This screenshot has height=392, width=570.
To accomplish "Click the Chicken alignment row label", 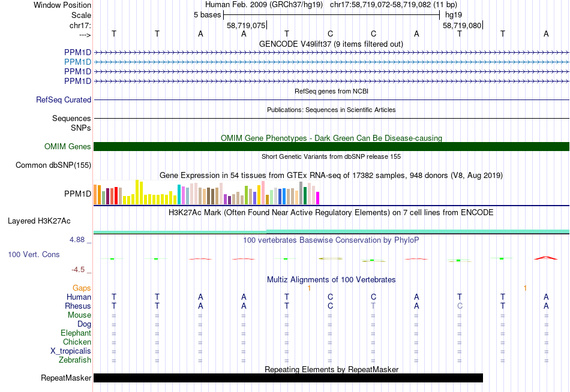I will tap(77, 342).
